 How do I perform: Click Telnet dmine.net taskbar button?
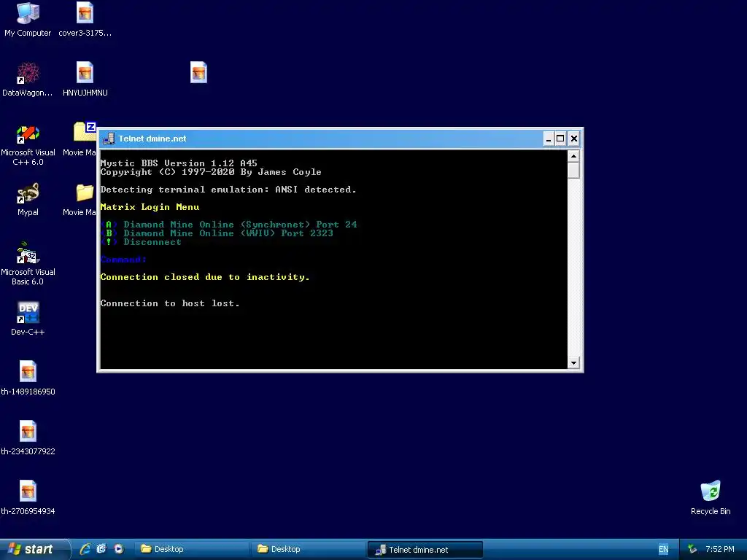(x=425, y=550)
